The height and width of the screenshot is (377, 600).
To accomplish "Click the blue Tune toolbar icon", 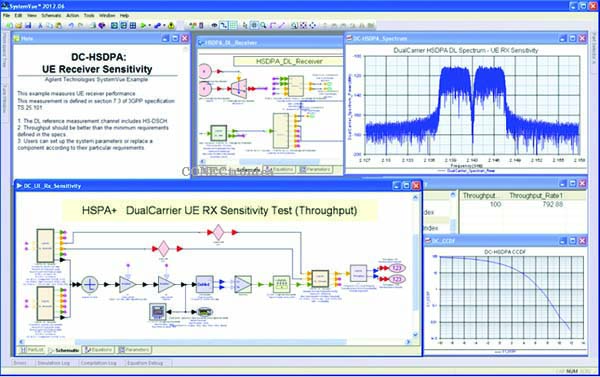I will click(x=157, y=26).
